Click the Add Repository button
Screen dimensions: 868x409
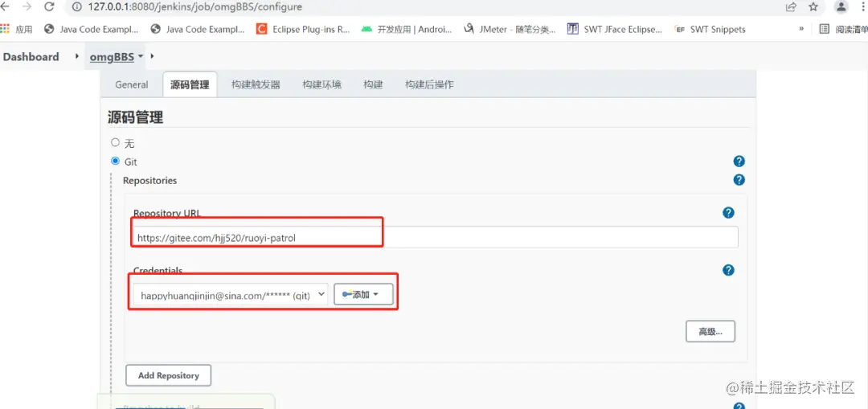tap(168, 375)
